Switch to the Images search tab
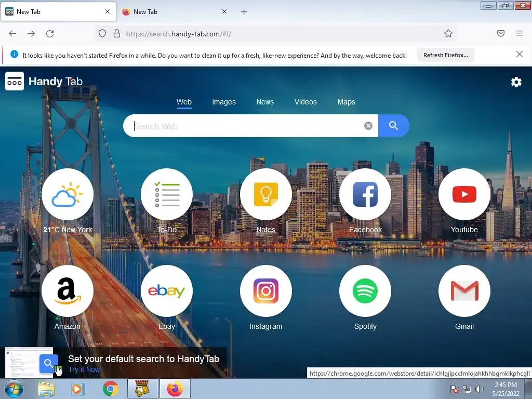The image size is (532, 399). click(223, 102)
